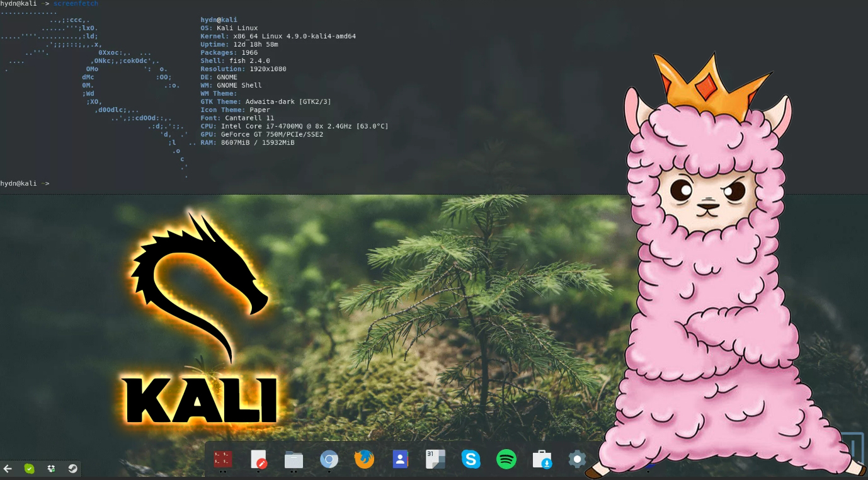Click the CPU Intel Core i7-4700MQ line
Image resolution: width=868 pixels, height=480 pixels.
[x=294, y=127]
